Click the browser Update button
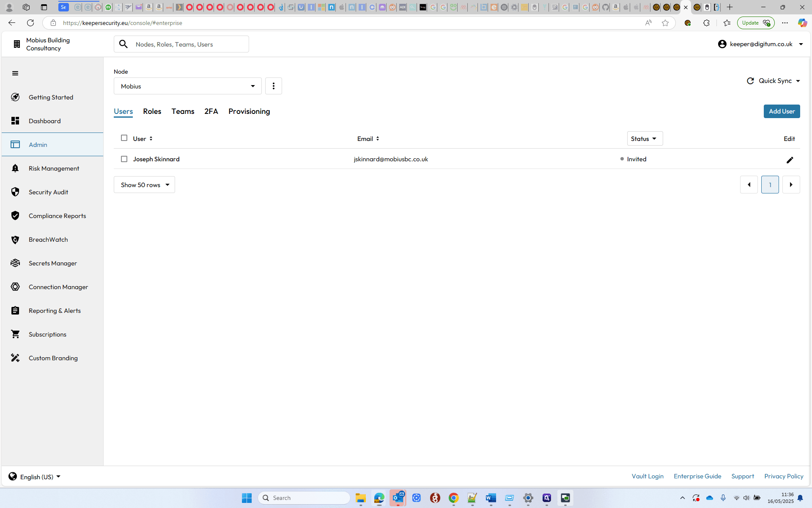Screen dimensions: 812x508 coord(756,23)
